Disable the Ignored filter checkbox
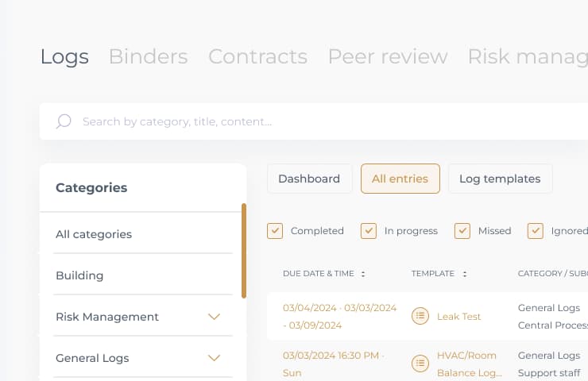This screenshot has height=381, width=588. (536, 231)
